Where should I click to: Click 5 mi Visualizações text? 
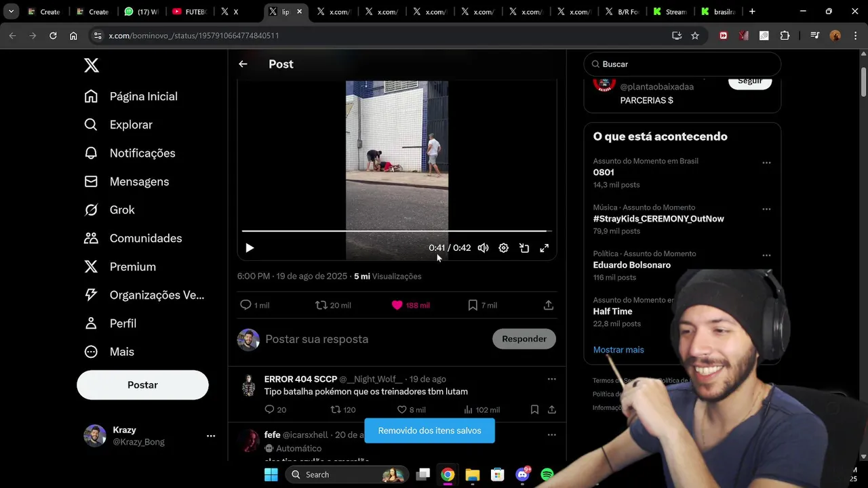pyautogui.click(x=387, y=277)
